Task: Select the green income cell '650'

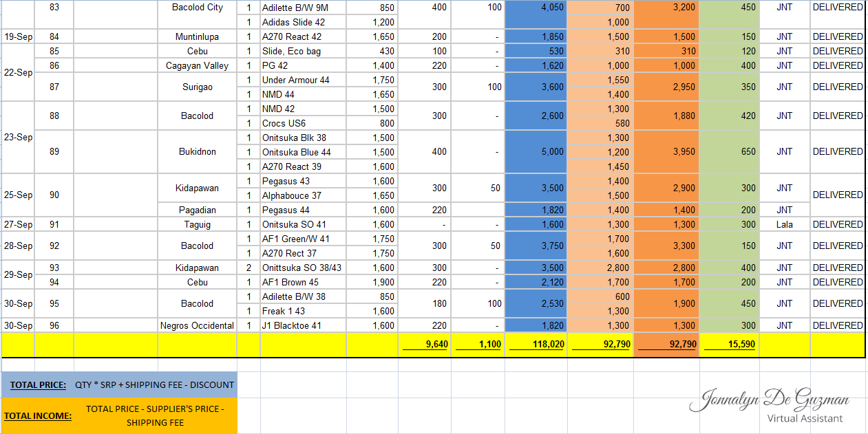Action: 729,152
